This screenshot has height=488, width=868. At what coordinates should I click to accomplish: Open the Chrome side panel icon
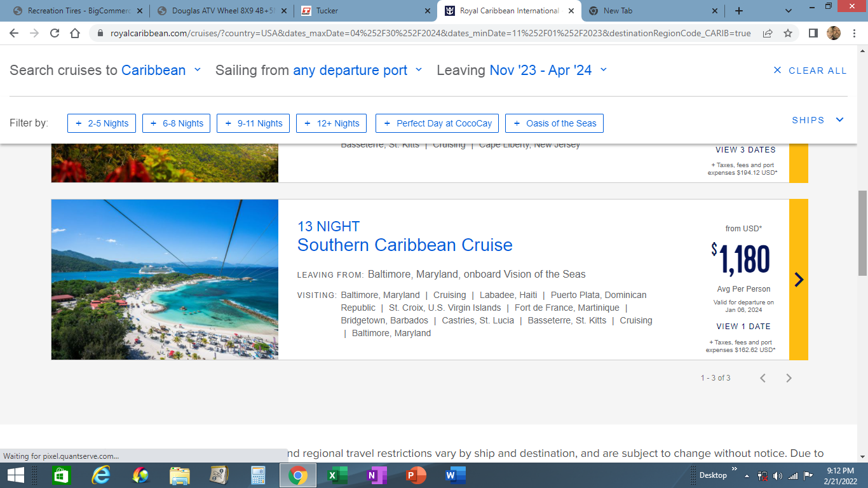[813, 33]
